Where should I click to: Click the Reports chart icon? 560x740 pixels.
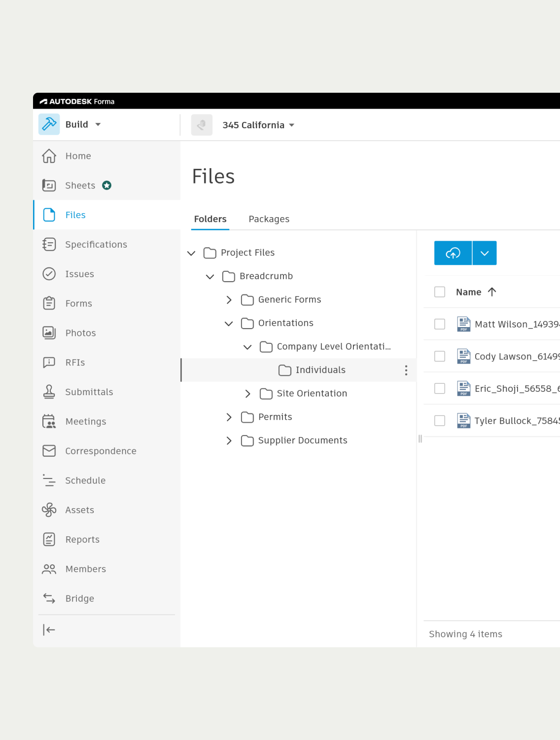[x=49, y=540]
